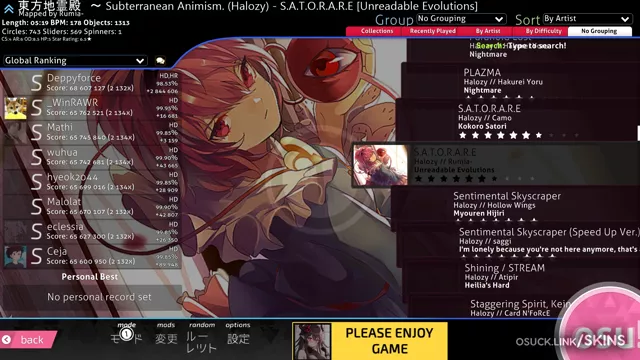Open wuhua's leaderboard score
This screenshot has height=360, width=640.
(91, 158)
